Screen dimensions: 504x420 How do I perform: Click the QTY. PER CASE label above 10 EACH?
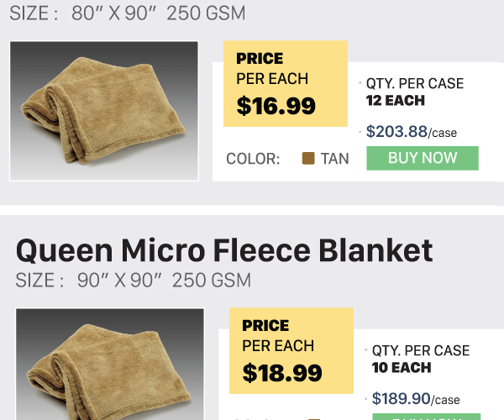[x=421, y=351]
